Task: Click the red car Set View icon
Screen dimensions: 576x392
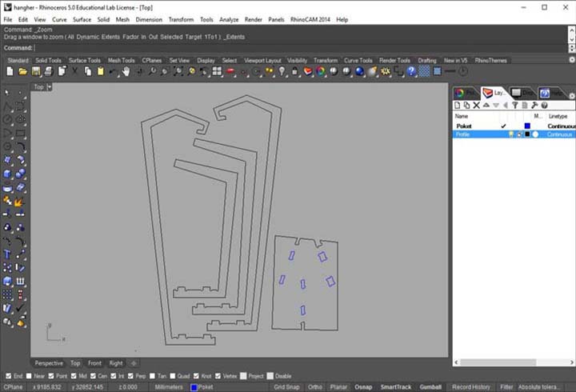Action: 230,71
